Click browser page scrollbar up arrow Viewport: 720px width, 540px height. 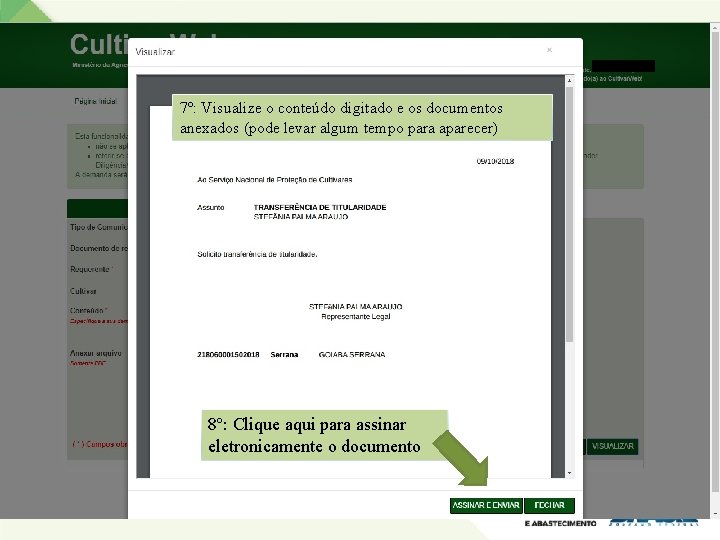click(x=715, y=28)
